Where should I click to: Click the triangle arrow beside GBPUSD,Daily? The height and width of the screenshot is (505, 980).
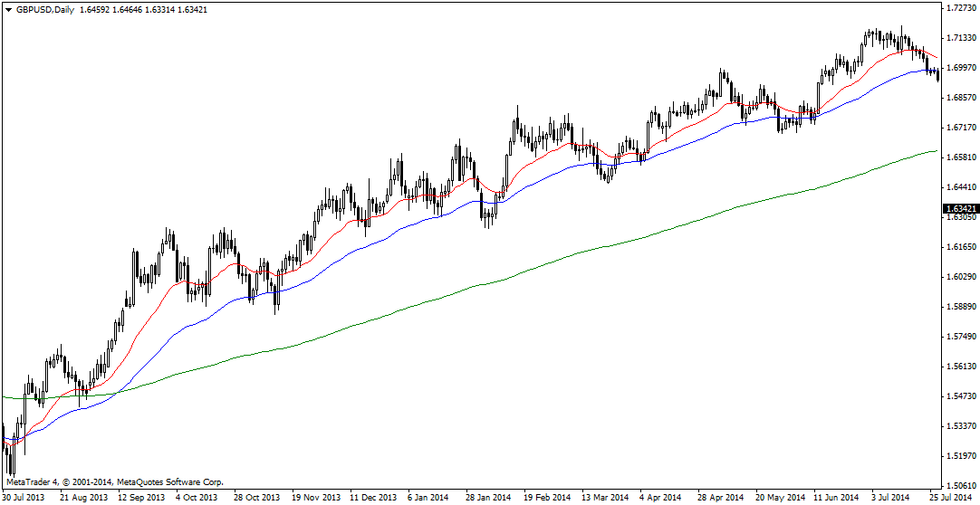point(8,10)
